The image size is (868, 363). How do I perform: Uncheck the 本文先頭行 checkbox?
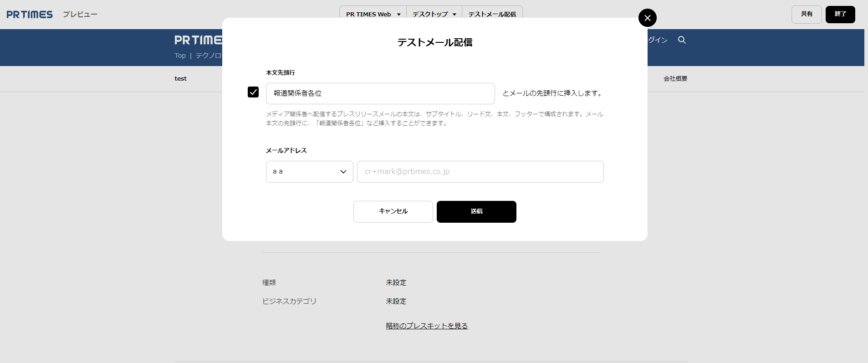coord(253,92)
